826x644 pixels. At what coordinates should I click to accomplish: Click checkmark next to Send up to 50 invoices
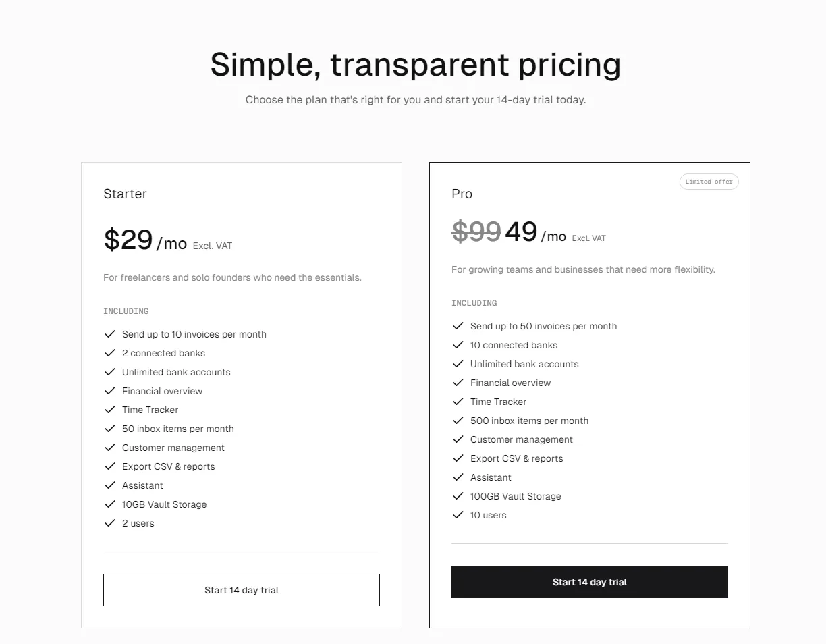(x=458, y=326)
